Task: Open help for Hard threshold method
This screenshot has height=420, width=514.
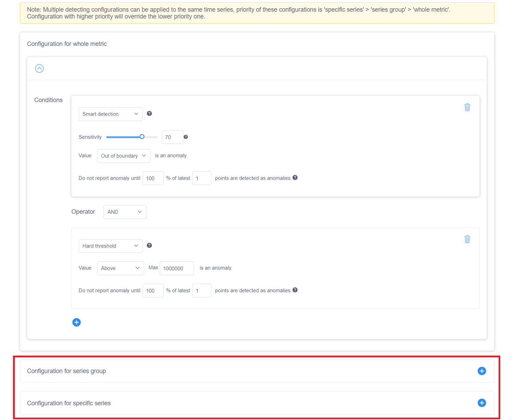Action: pyautogui.click(x=149, y=246)
